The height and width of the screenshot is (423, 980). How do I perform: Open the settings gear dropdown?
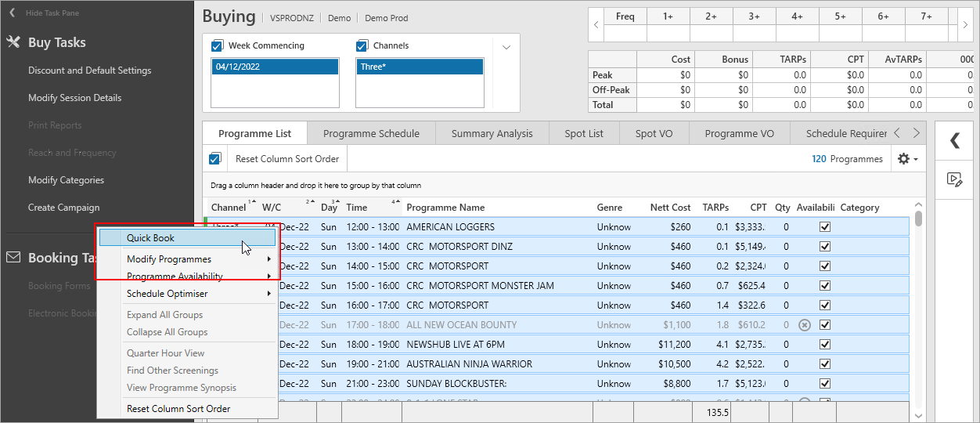click(x=907, y=159)
